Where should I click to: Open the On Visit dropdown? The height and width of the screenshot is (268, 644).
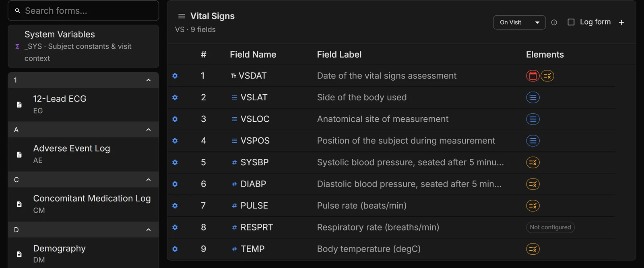(x=519, y=23)
